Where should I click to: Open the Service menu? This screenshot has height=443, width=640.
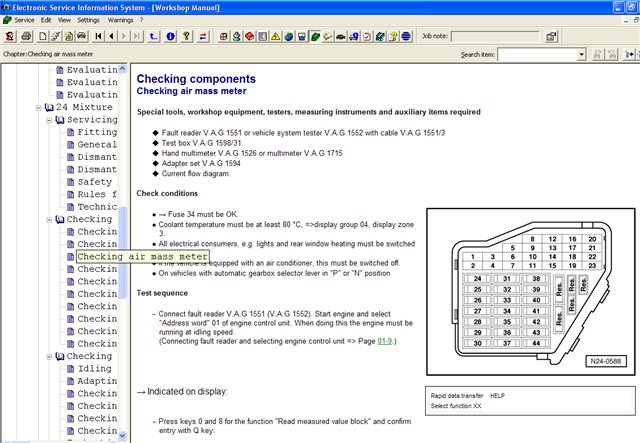[x=24, y=20]
